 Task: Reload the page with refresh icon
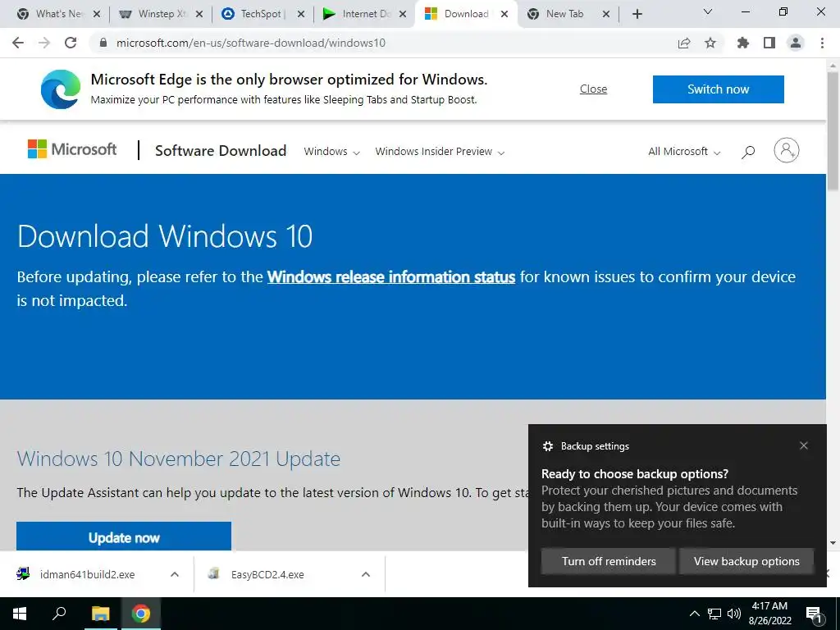coord(71,43)
